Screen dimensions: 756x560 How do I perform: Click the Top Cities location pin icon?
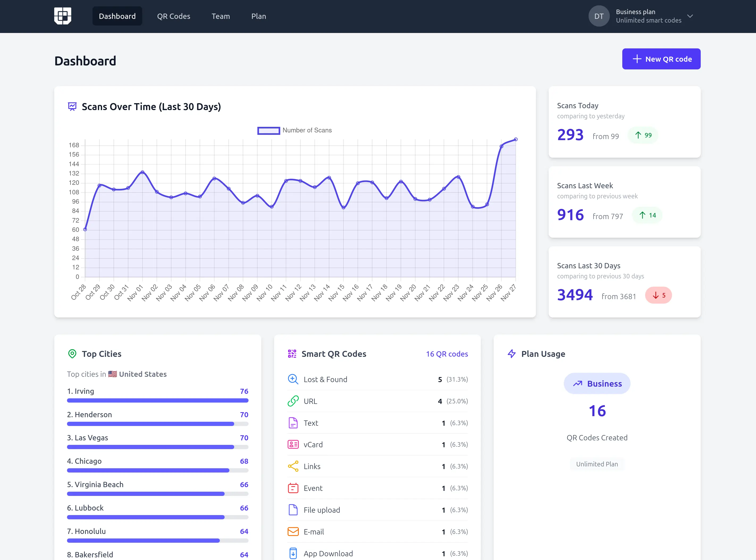tap(72, 354)
